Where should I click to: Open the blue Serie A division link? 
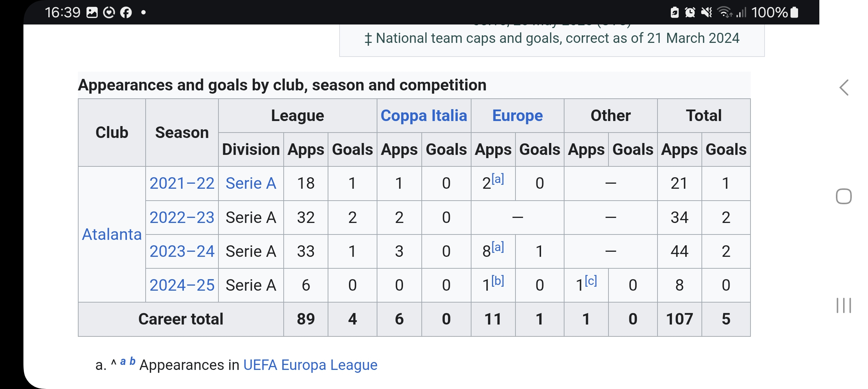click(251, 183)
